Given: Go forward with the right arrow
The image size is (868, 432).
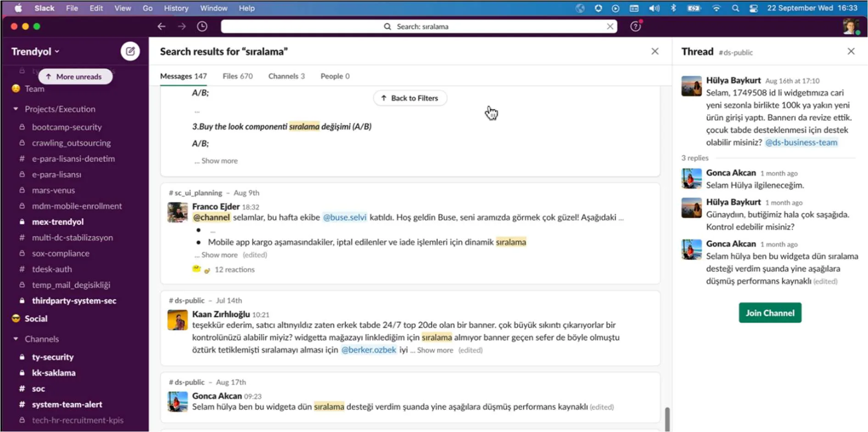Looking at the screenshot, I should click(182, 27).
